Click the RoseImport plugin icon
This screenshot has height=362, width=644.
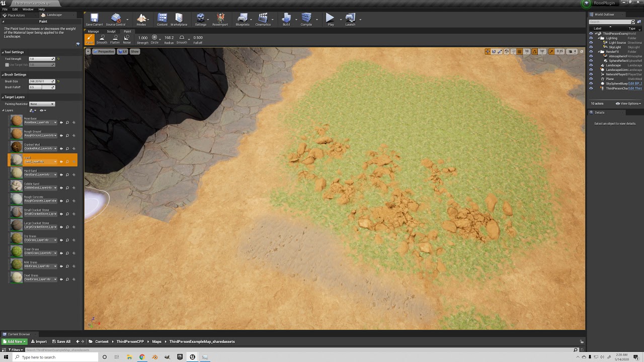tap(220, 20)
